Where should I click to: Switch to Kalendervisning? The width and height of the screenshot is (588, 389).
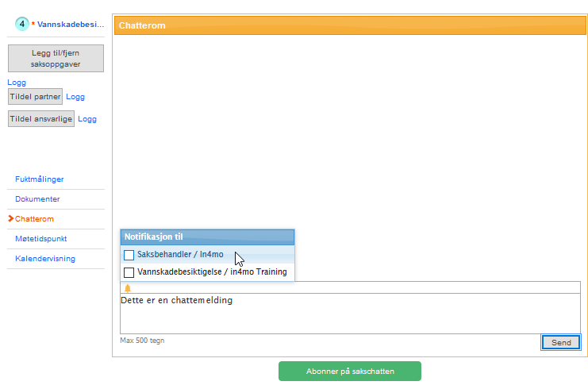45,259
